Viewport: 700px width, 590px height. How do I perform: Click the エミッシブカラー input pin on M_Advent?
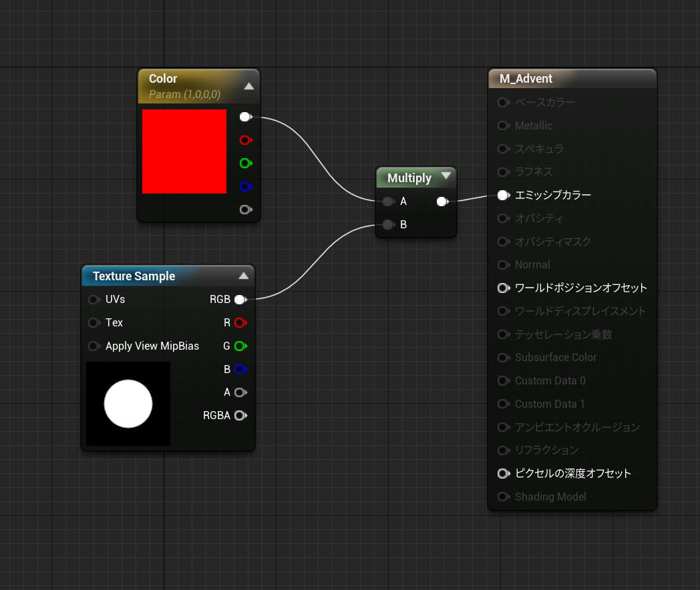[x=504, y=195]
